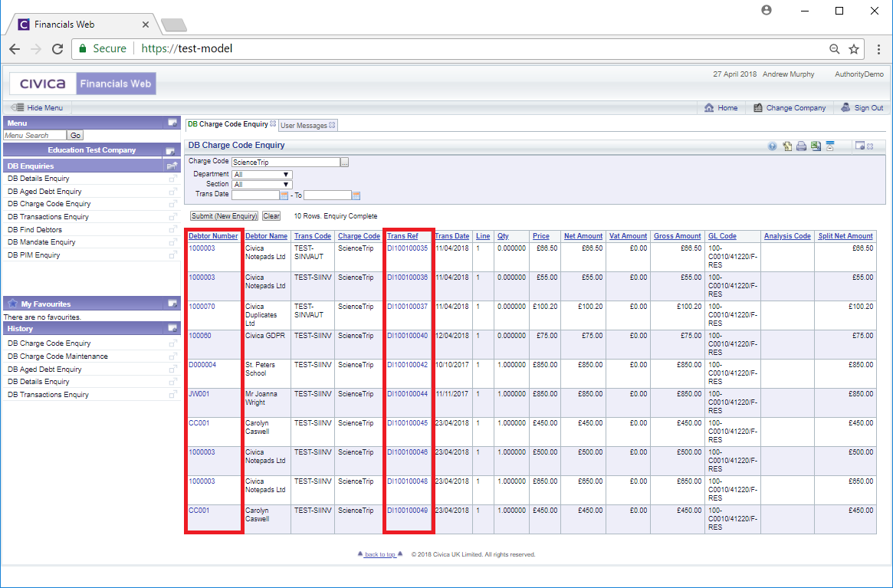Sign Out of Financials Web
The image size is (893, 588).
pyautogui.click(x=862, y=107)
